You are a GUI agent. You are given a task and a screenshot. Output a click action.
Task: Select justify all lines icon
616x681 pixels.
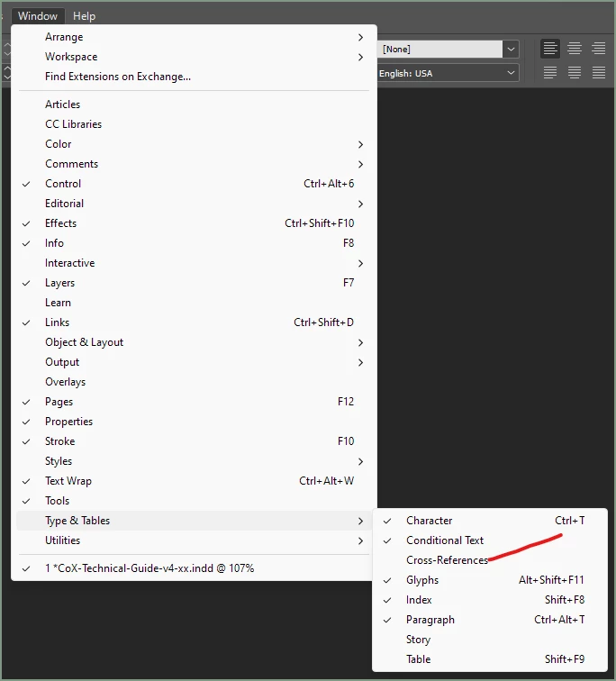click(x=598, y=73)
